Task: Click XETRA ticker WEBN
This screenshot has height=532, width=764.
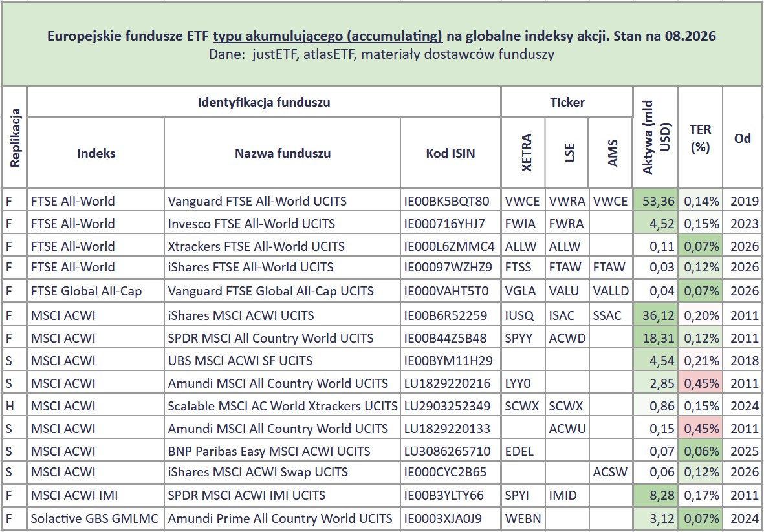Action: point(523,518)
